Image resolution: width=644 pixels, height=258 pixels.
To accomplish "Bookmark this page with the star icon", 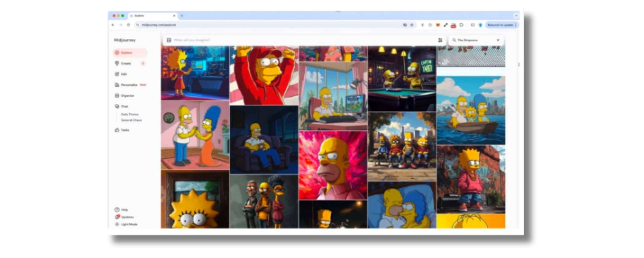I will pos(412,25).
